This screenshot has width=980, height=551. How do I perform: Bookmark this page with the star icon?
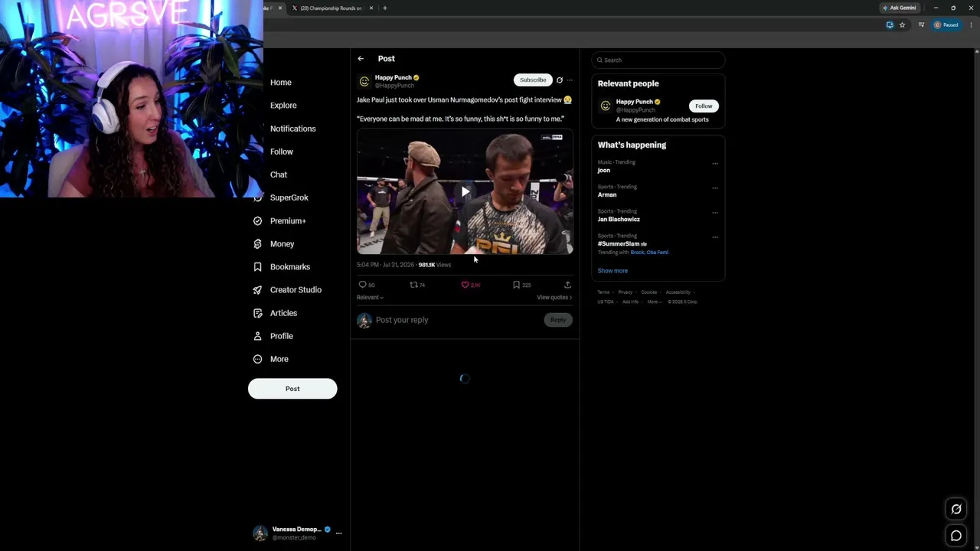(x=902, y=24)
